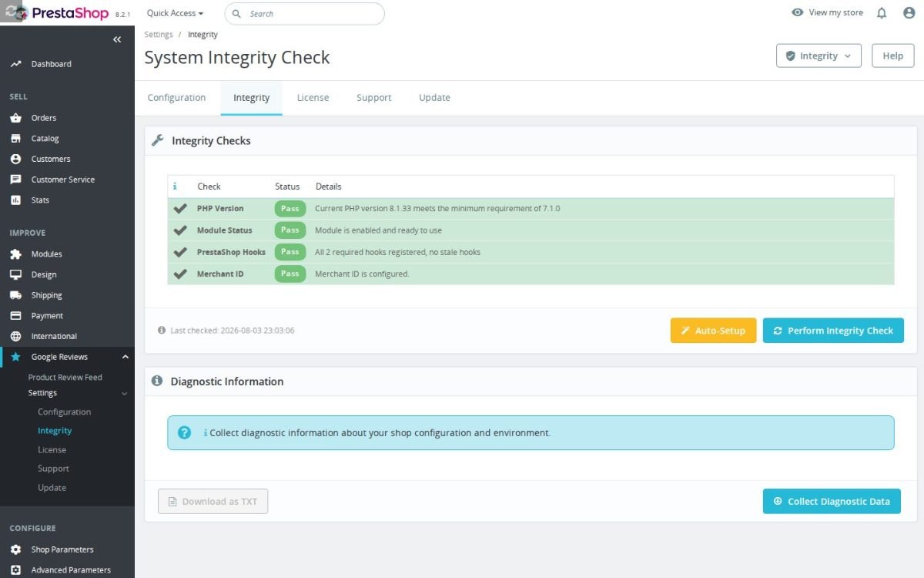Click the Customers person icon
Image resolution: width=924 pixels, height=578 pixels.
point(15,159)
